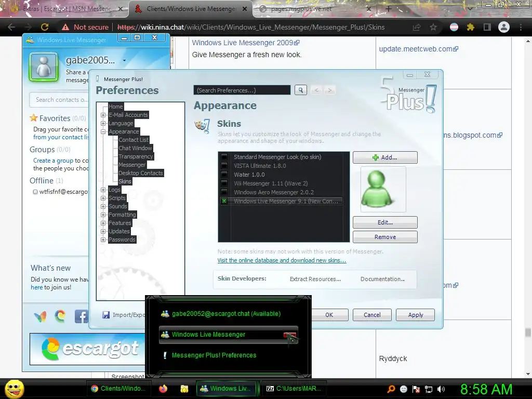The image size is (532, 399).
Task: Click the Facebook icon in Messenger footer
Action: coord(82,316)
